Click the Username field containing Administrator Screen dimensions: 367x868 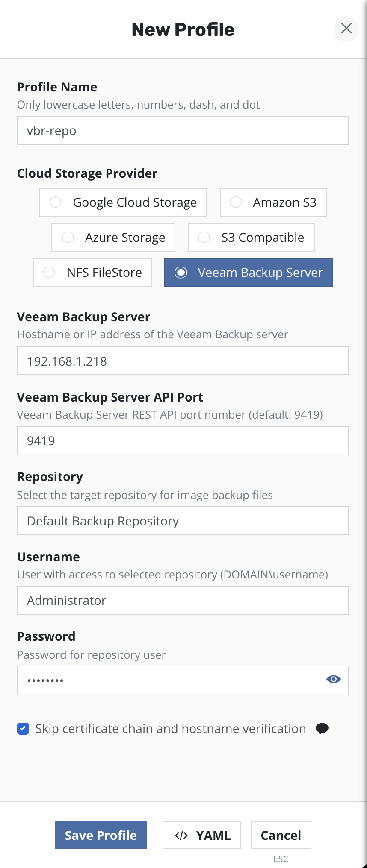[183, 601]
